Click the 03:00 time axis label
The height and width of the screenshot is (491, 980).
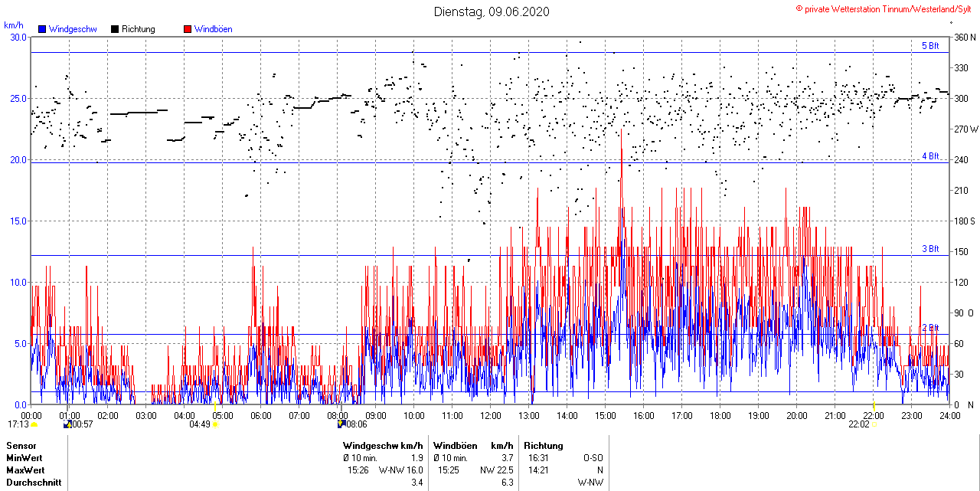tap(146, 415)
